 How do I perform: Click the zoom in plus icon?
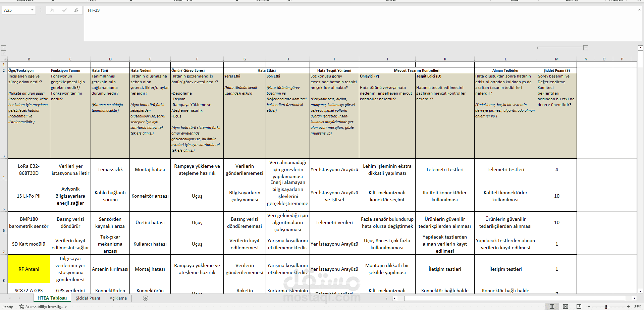point(629,307)
